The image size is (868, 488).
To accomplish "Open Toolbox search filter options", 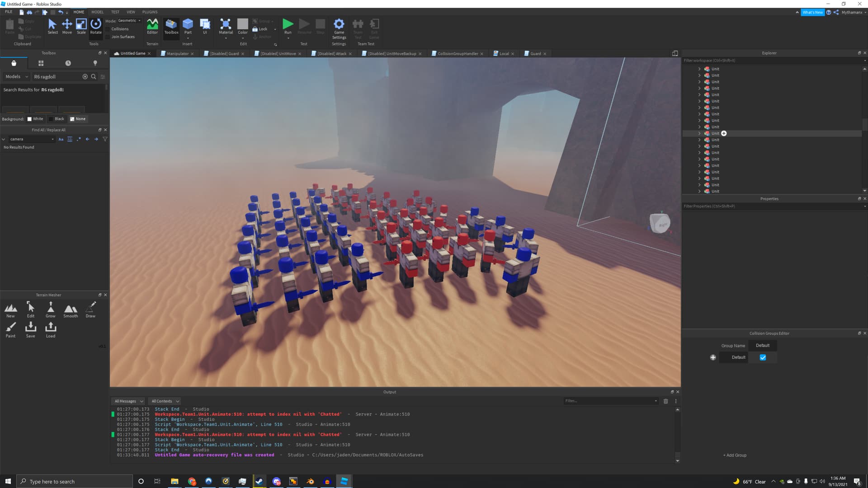I will (103, 77).
